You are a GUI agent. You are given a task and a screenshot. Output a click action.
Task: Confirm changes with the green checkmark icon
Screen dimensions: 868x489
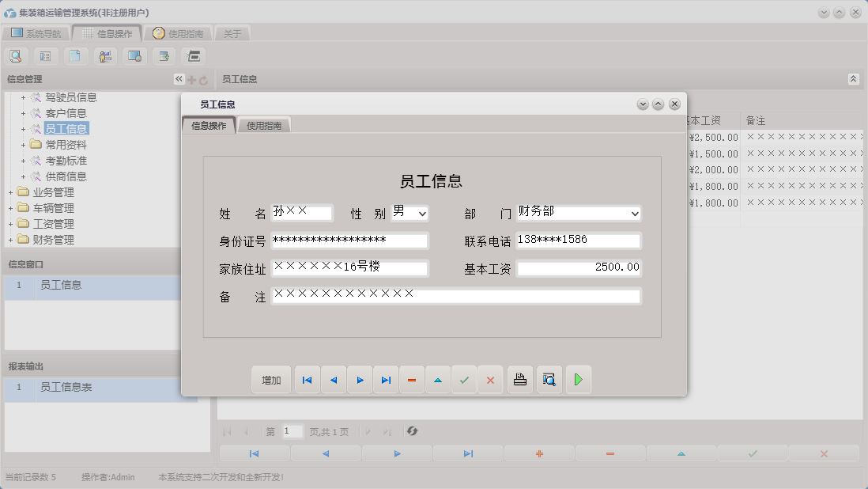pos(464,380)
